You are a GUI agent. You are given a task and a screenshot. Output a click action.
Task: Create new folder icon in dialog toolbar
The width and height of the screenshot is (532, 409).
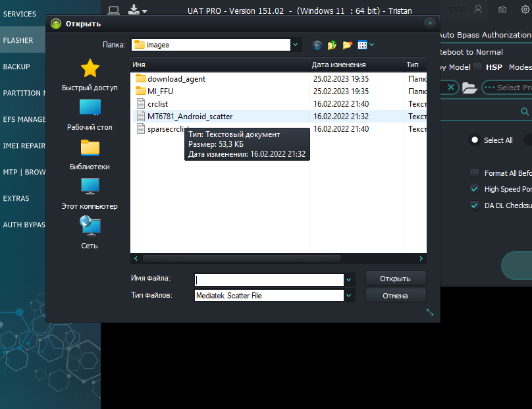pos(348,45)
